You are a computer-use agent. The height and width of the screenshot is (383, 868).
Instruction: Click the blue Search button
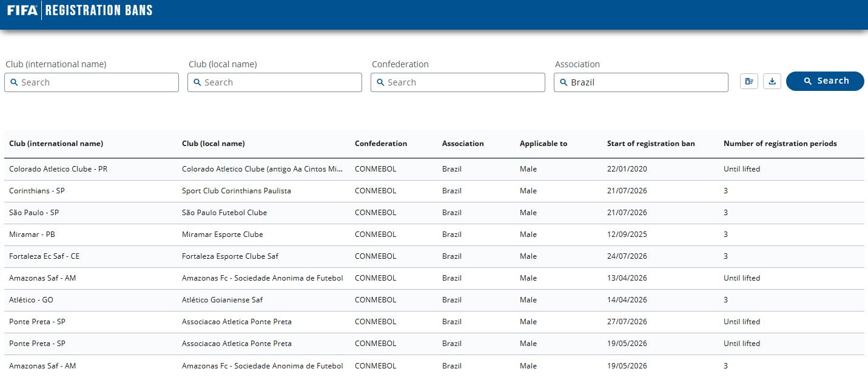[x=825, y=81]
